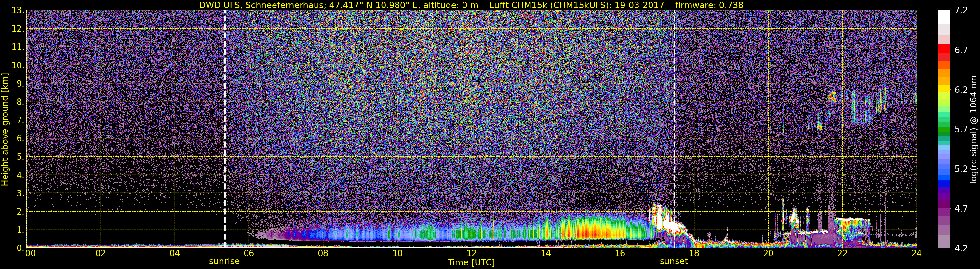Click the '4.2' colorbar value
The height and width of the screenshot is (269, 980).
[961, 248]
